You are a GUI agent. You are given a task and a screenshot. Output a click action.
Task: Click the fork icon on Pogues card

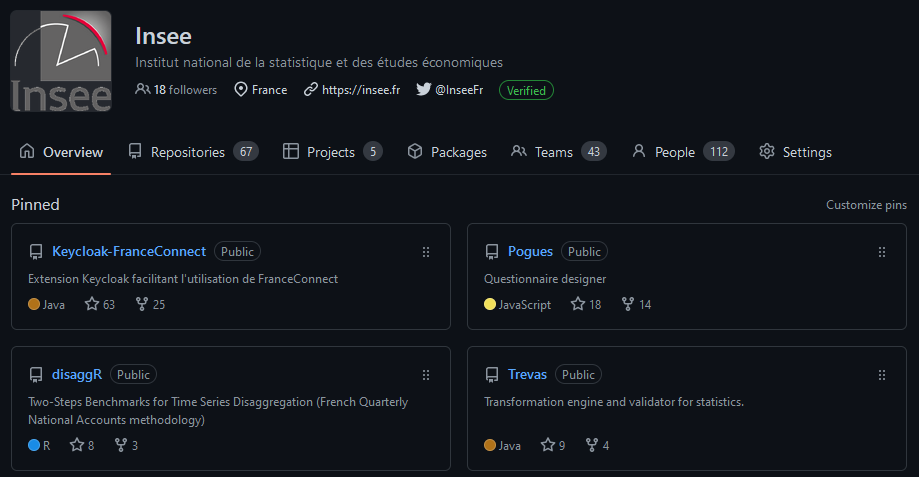coord(628,304)
